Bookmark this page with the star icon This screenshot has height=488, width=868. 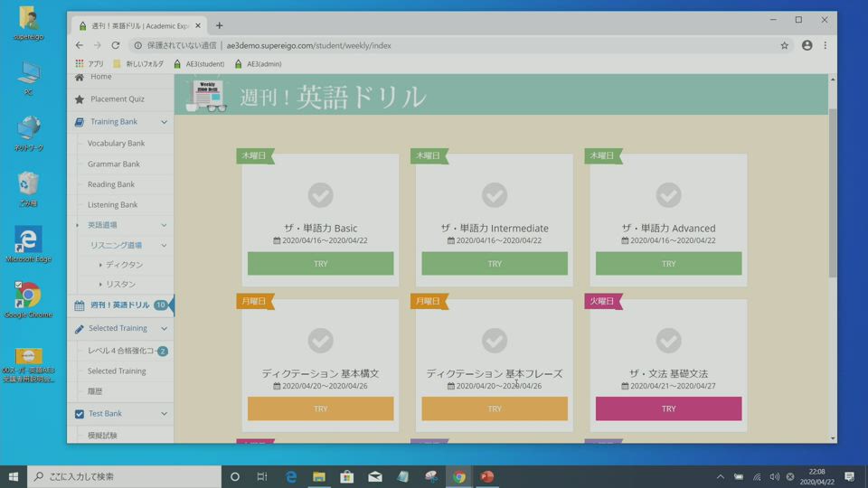click(784, 45)
